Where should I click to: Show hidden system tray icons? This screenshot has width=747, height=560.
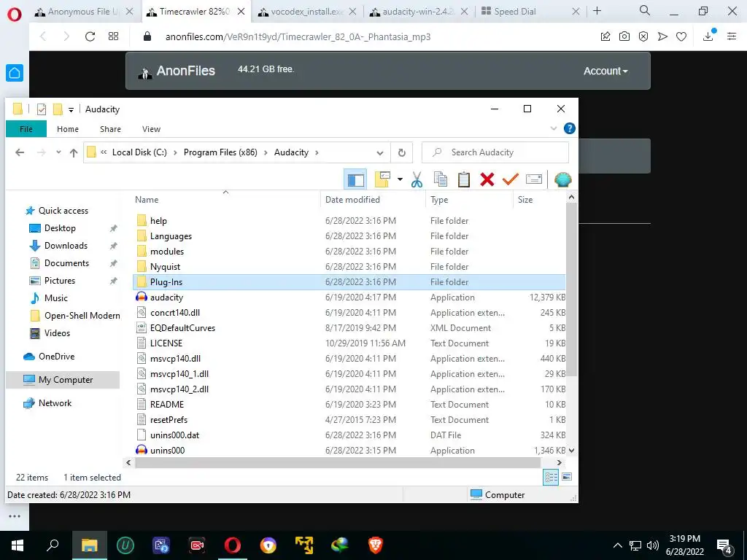click(x=617, y=545)
